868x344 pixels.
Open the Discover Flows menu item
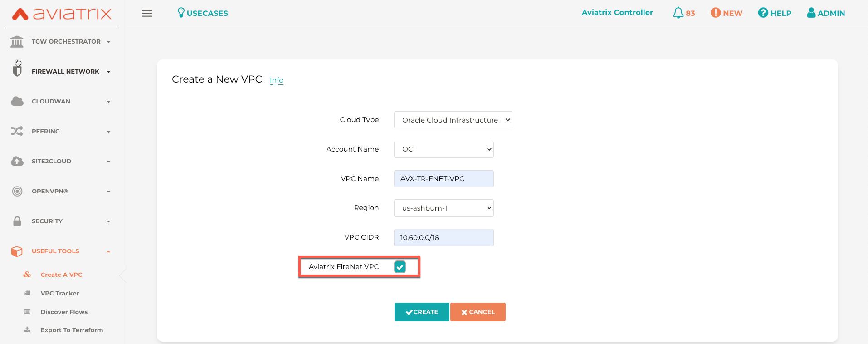[x=64, y=312]
